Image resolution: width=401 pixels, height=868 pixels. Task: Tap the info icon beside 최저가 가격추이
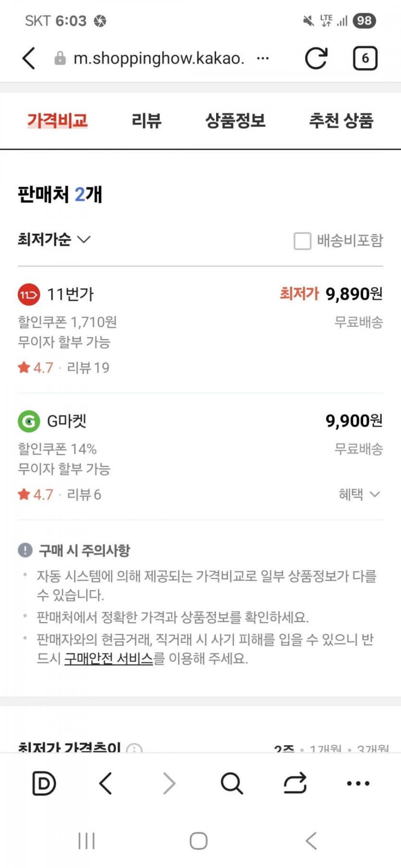coord(134,749)
